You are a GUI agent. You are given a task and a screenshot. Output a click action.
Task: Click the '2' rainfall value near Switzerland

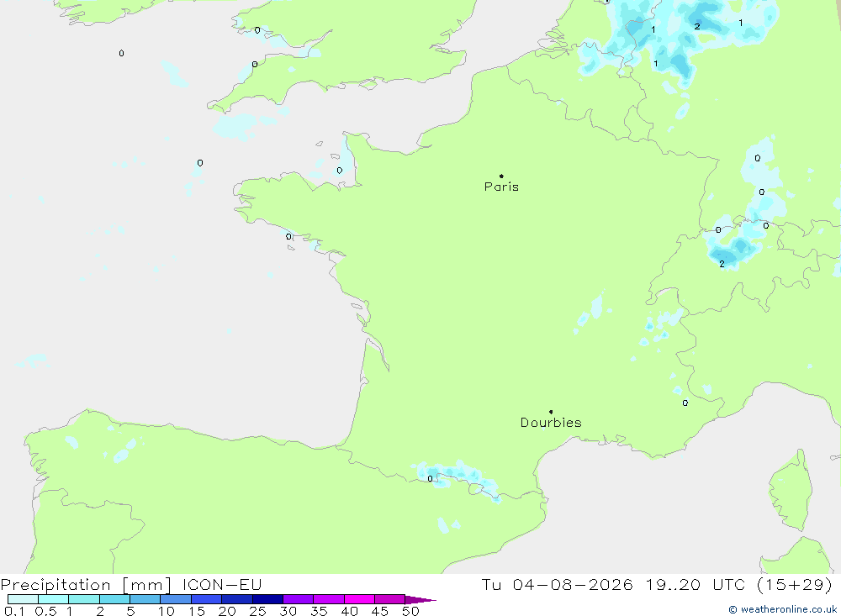722,264
